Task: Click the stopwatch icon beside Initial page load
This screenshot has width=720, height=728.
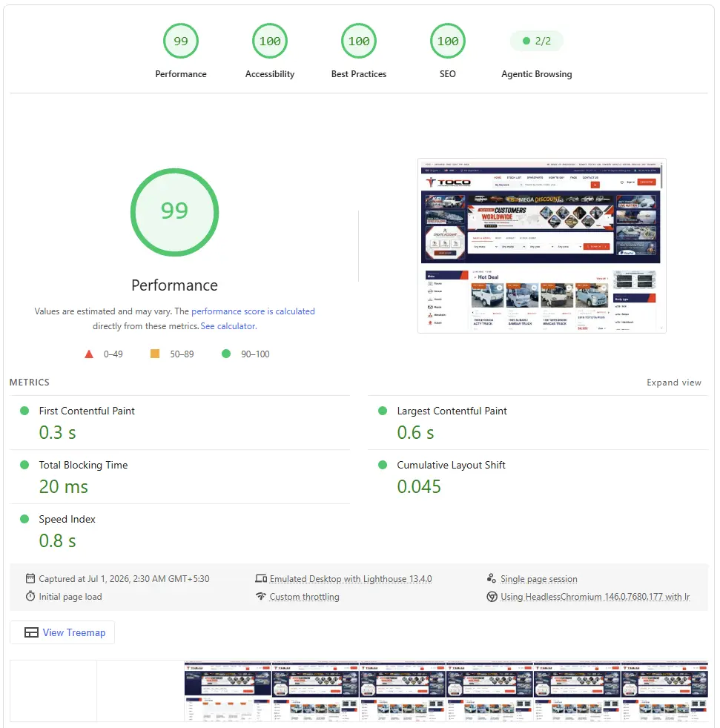Action: [x=30, y=596]
